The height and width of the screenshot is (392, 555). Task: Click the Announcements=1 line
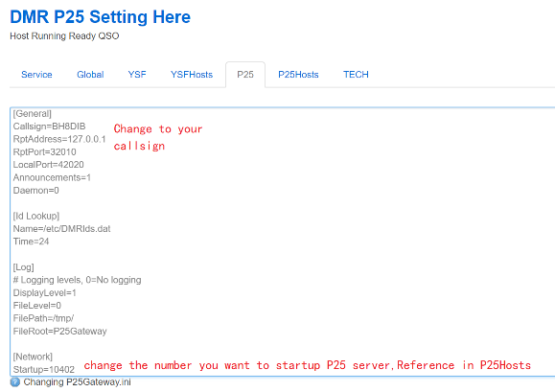point(52,177)
